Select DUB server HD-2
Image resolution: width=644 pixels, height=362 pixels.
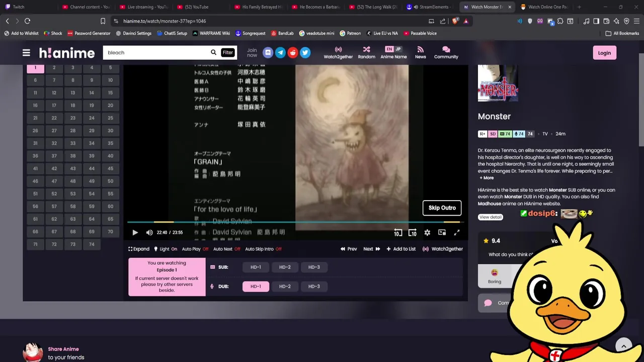point(285,286)
